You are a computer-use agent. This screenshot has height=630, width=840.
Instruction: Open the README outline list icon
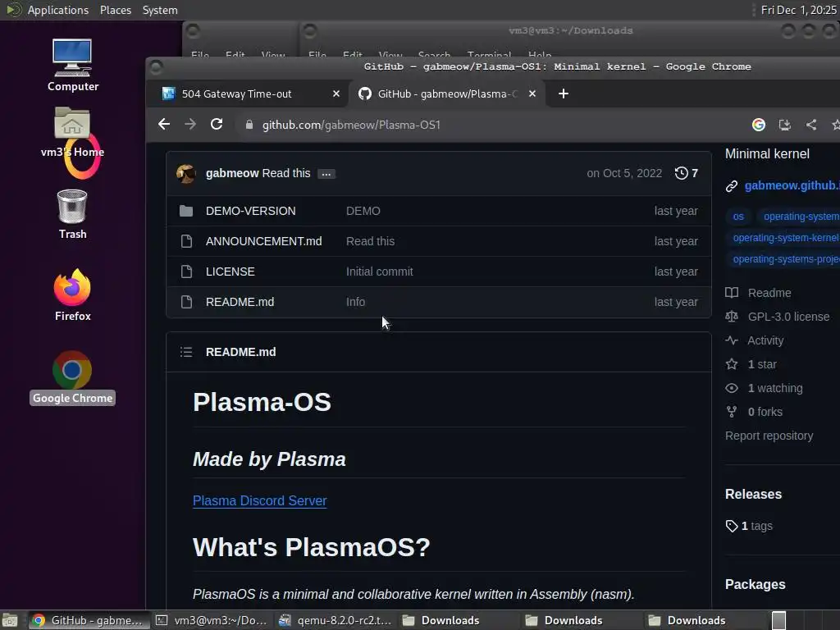[186, 352]
